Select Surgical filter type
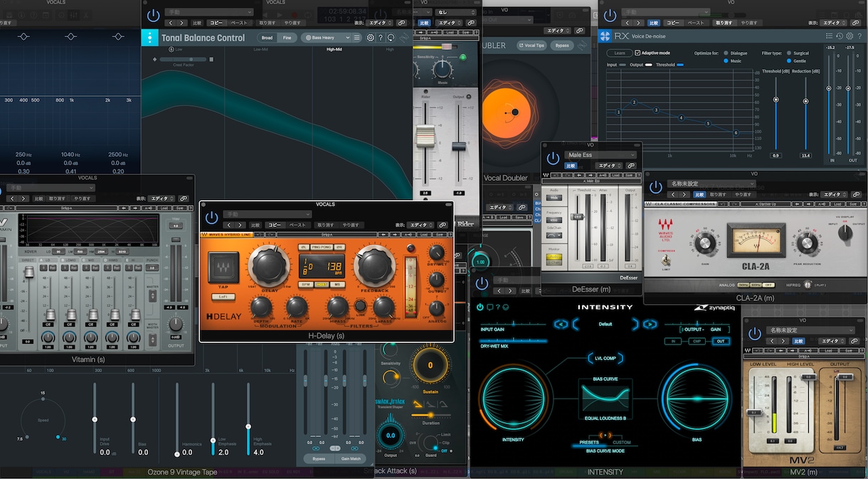868x479 pixels. (788, 53)
